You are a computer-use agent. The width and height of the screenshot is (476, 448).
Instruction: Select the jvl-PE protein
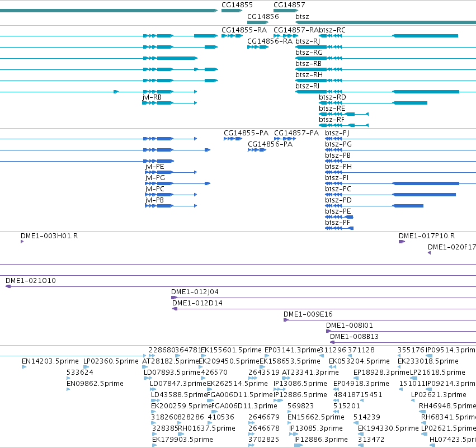point(171,172)
